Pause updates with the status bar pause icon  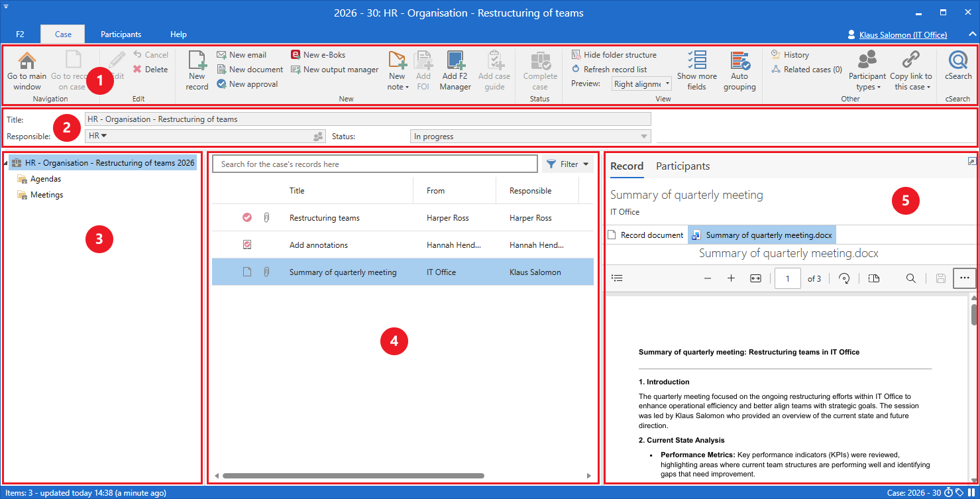[971, 493]
